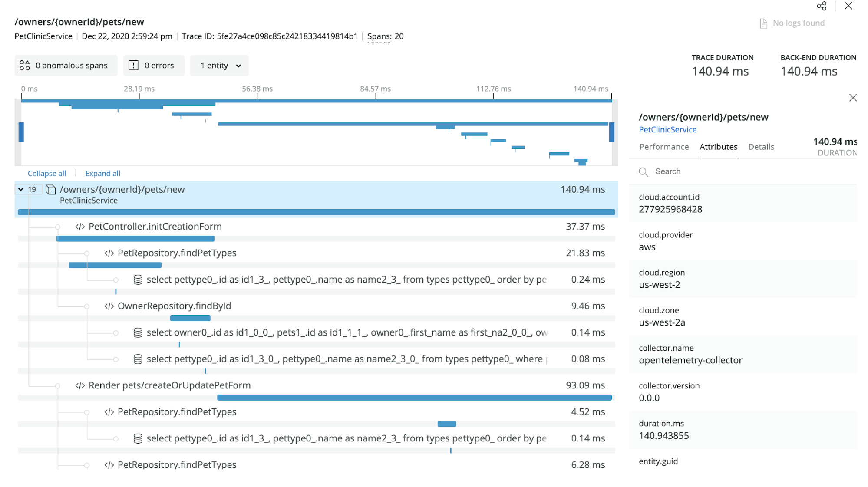Click the Trace ID text
This screenshot has width=868, height=487.
point(270,36)
